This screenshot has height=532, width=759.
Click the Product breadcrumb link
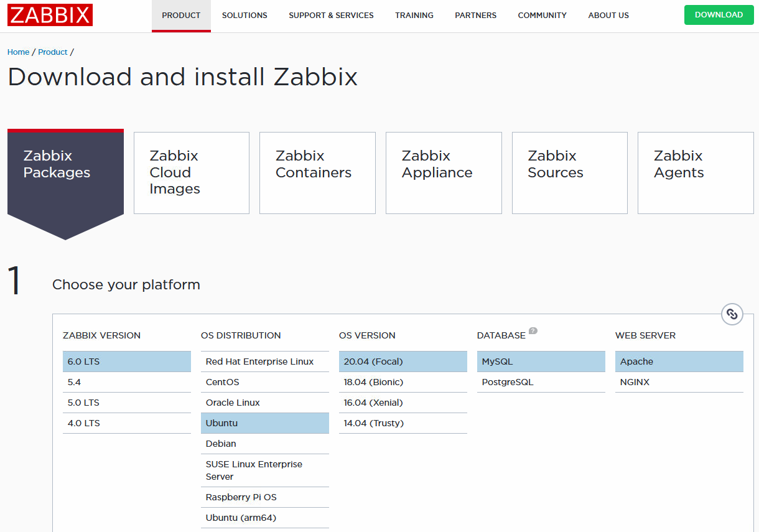tap(53, 52)
